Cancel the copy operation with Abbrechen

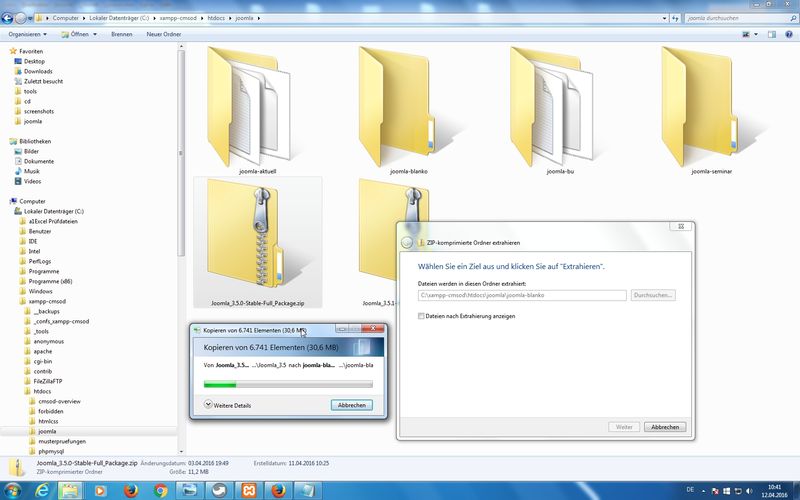[x=352, y=405]
